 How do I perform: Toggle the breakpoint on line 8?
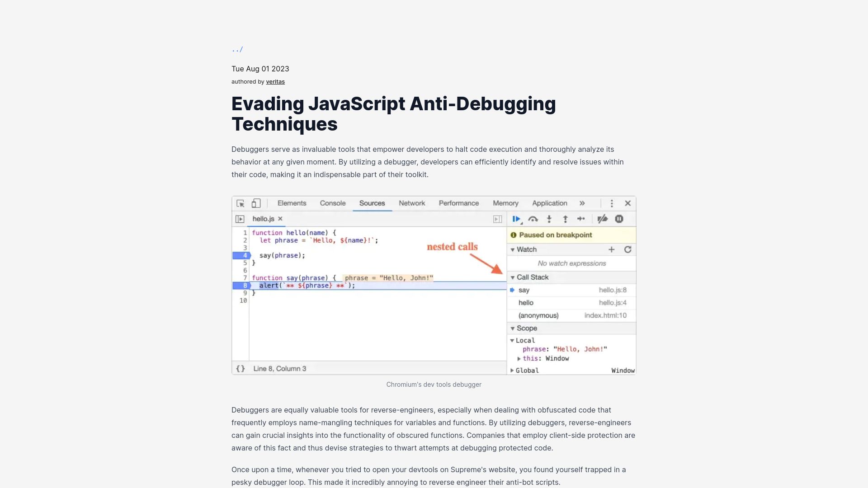242,286
